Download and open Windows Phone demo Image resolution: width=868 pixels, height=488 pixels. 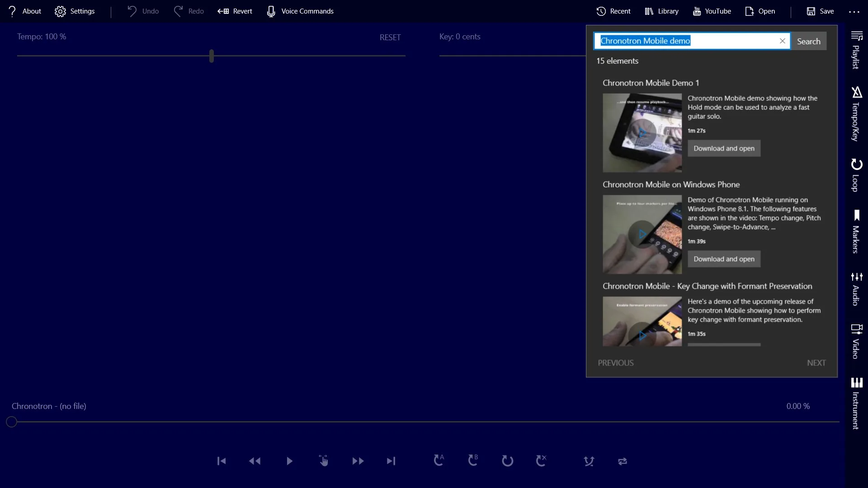724,259
